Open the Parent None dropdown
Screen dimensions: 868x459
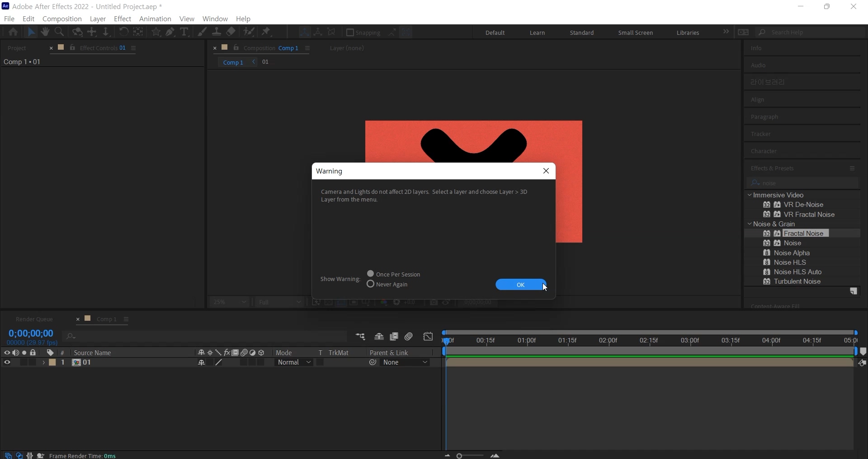coord(406,363)
